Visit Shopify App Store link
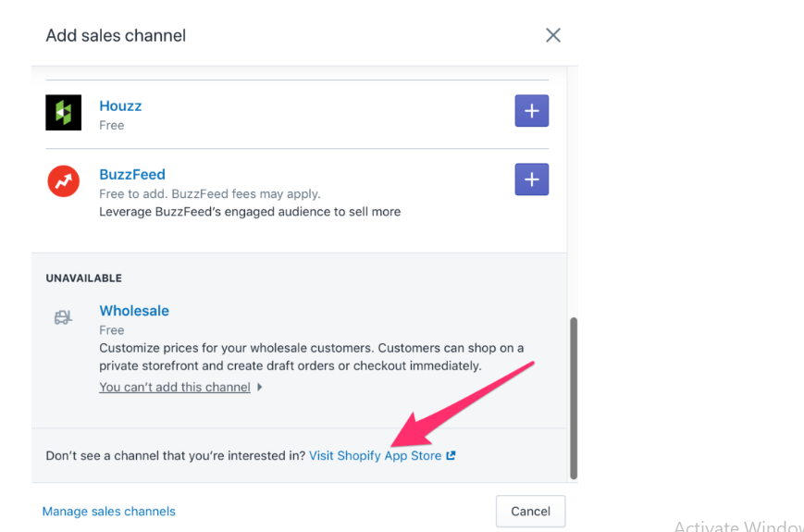The image size is (804, 532). click(375, 456)
